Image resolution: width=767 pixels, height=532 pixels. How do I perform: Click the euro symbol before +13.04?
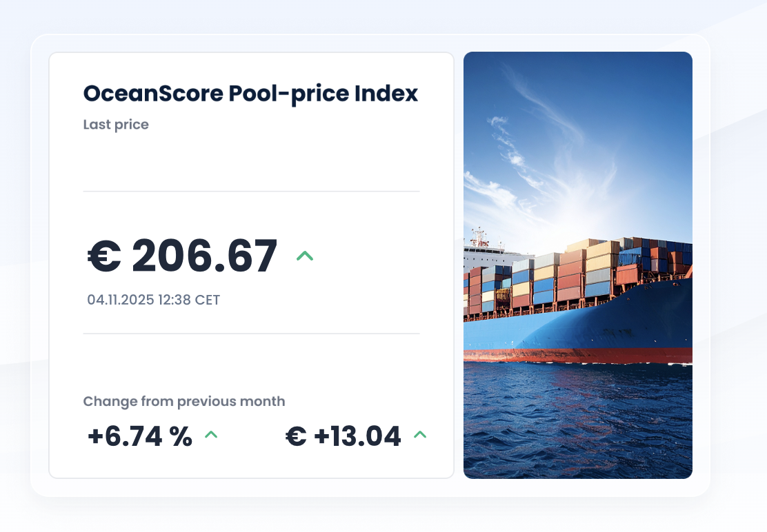[x=296, y=436]
